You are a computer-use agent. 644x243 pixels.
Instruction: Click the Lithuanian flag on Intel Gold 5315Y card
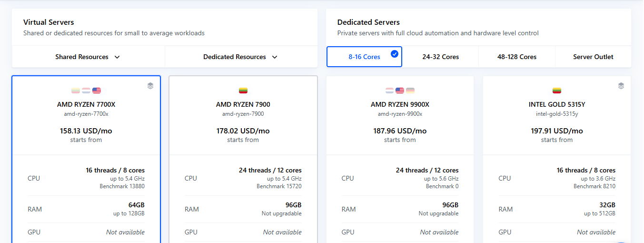coord(557,91)
